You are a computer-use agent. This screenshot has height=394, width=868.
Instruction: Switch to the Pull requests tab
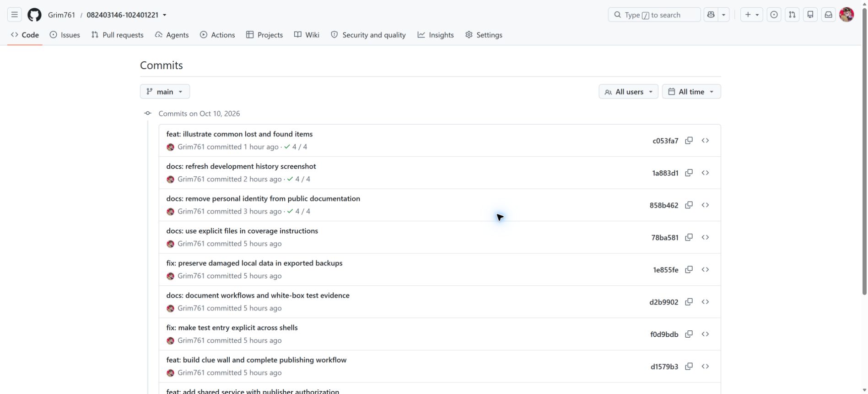(x=118, y=35)
